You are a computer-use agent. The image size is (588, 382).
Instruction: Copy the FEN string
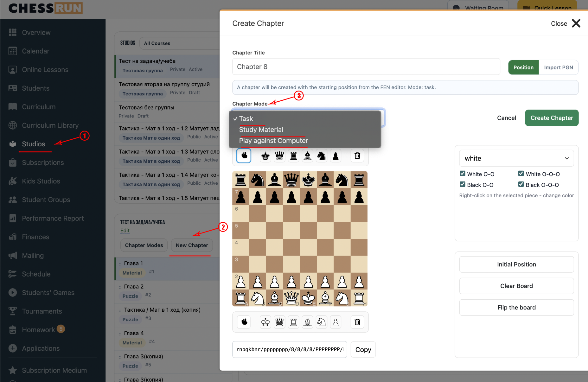[x=363, y=350]
